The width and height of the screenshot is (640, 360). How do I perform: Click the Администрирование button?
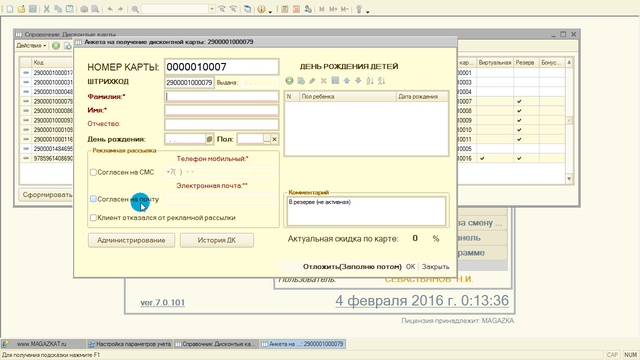click(x=131, y=240)
